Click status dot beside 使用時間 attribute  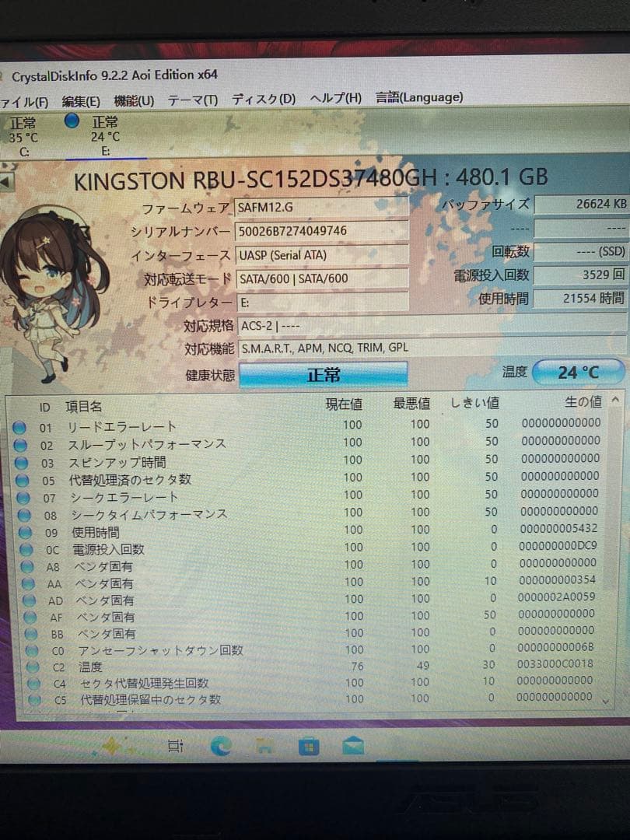click(26, 533)
